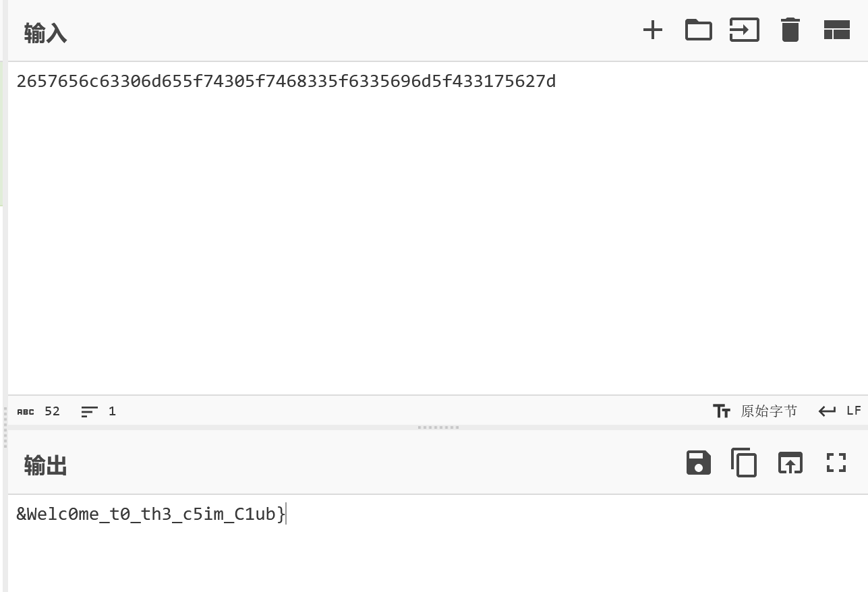
Task: Add a new input tab
Action: (652, 30)
